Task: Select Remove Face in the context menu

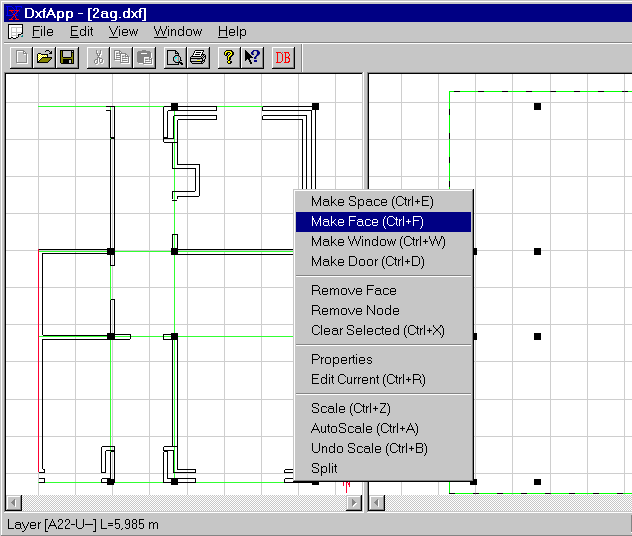Action: click(x=383, y=291)
